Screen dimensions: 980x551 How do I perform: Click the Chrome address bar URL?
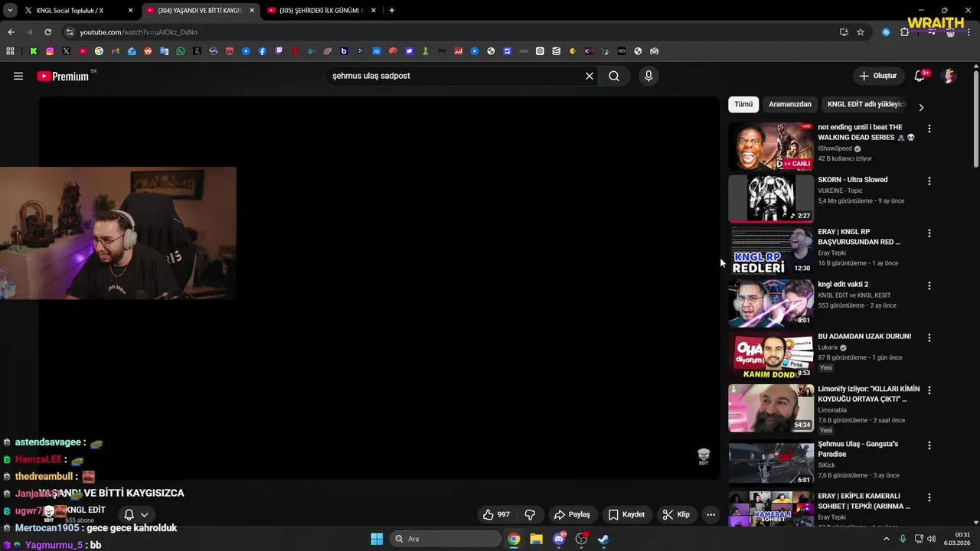point(139,32)
